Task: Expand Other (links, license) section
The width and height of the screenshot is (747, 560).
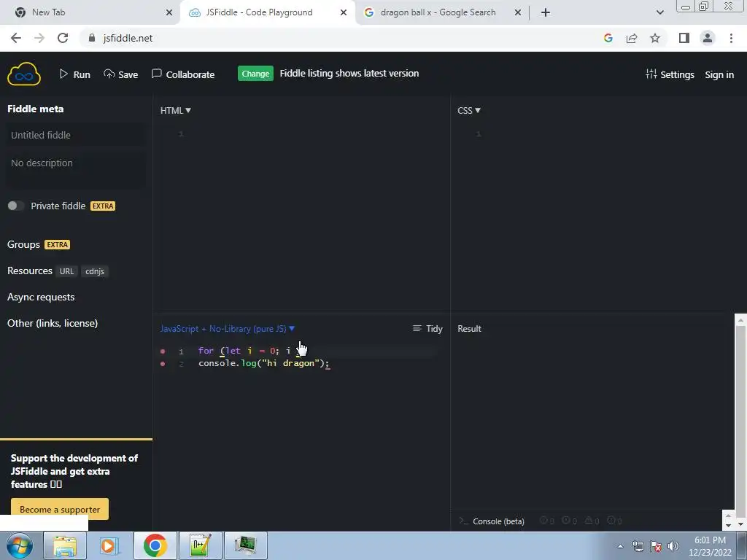Action: click(53, 323)
